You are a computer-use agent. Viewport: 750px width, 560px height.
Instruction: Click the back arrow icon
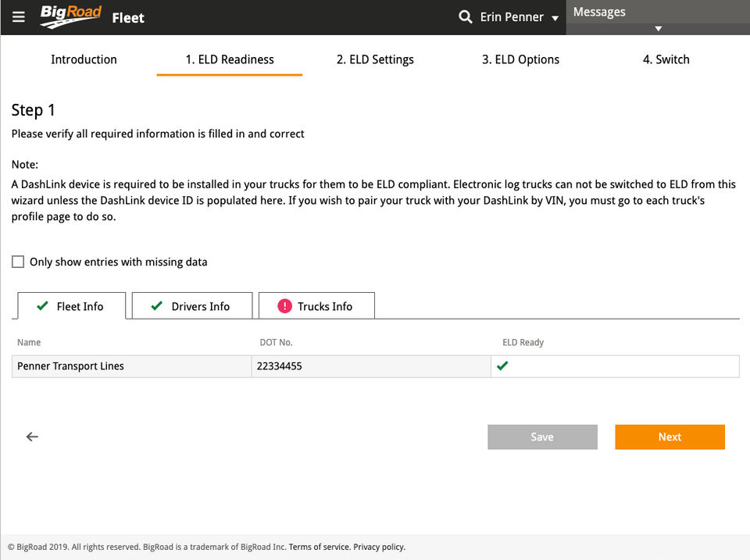pyautogui.click(x=32, y=437)
